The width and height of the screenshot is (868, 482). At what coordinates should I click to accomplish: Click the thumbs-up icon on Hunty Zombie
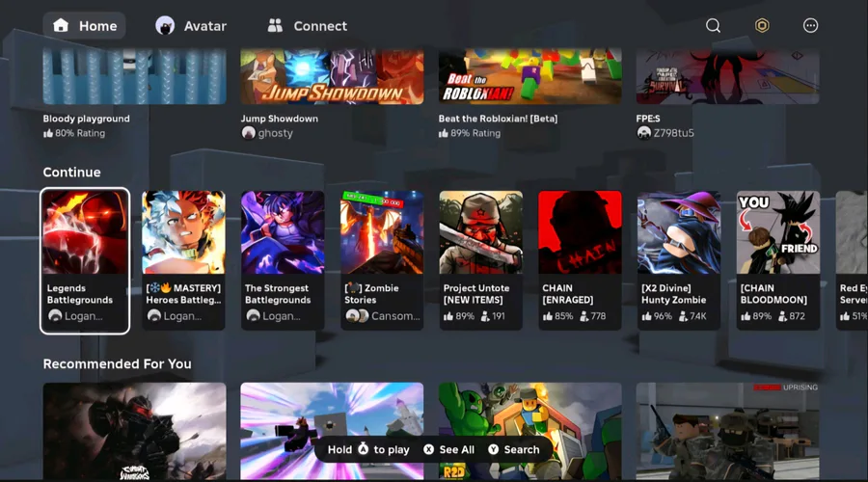click(x=646, y=316)
